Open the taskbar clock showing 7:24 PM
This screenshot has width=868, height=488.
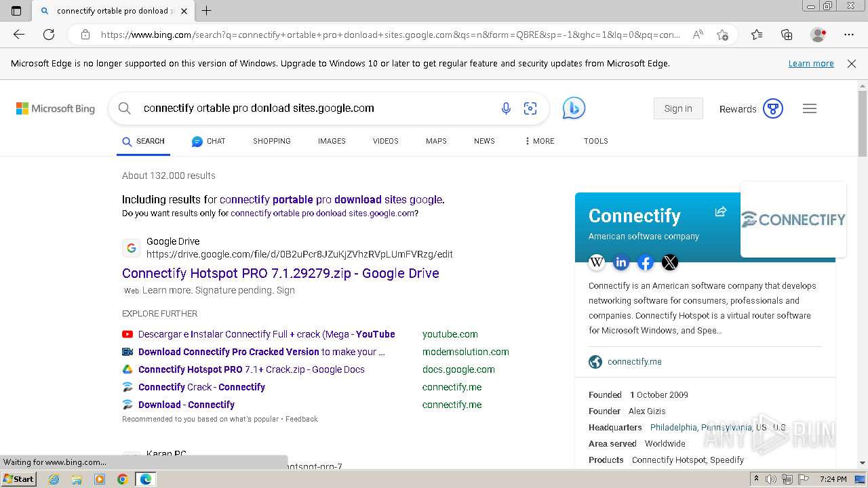coord(833,479)
